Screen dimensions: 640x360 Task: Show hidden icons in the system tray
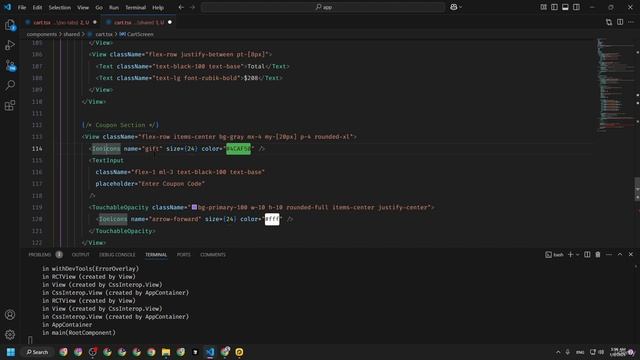(x=558, y=352)
